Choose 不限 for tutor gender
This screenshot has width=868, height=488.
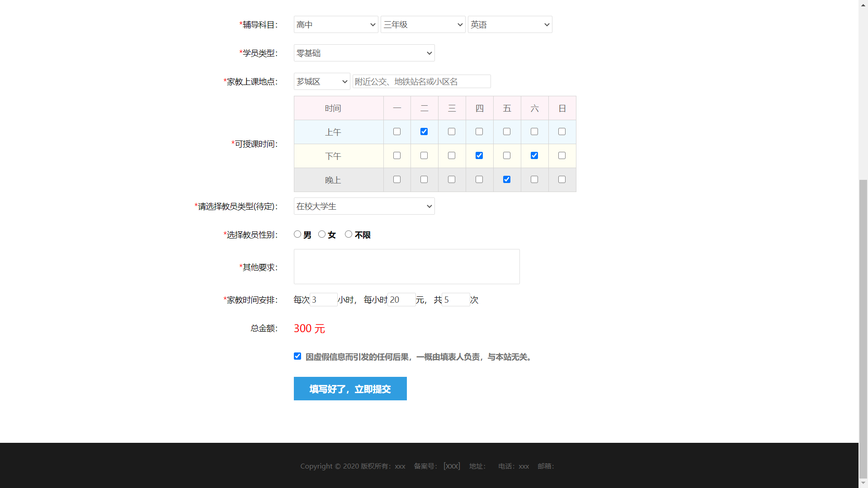pyautogui.click(x=349, y=234)
